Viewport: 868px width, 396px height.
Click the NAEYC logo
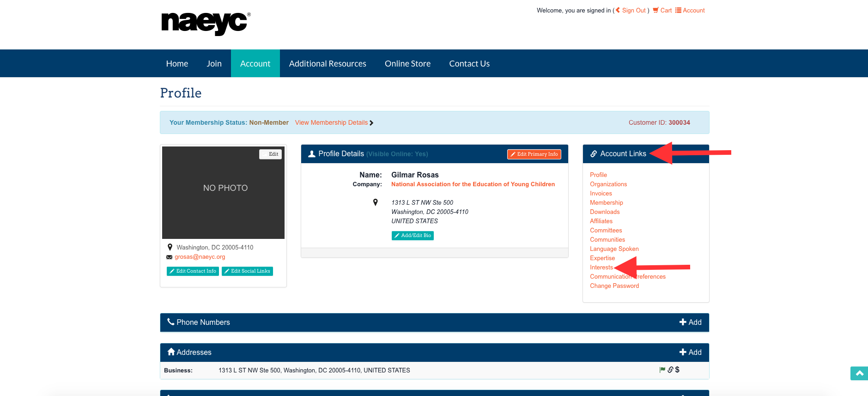[x=206, y=23]
